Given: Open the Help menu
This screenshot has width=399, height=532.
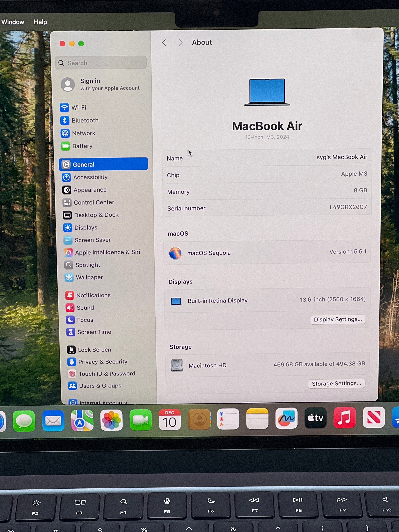Looking at the screenshot, I should click(x=40, y=22).
